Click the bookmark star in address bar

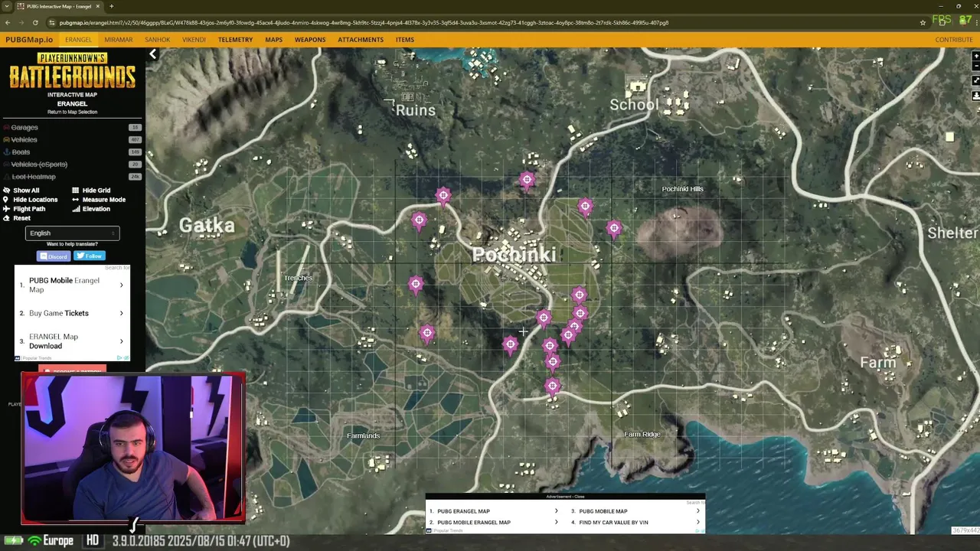pyautogui.click(x=923, y=22)
